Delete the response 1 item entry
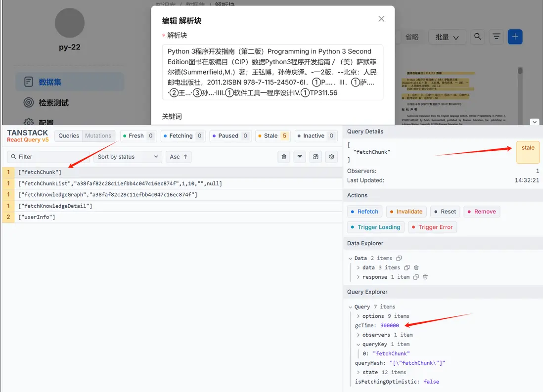 pos(426,277)
